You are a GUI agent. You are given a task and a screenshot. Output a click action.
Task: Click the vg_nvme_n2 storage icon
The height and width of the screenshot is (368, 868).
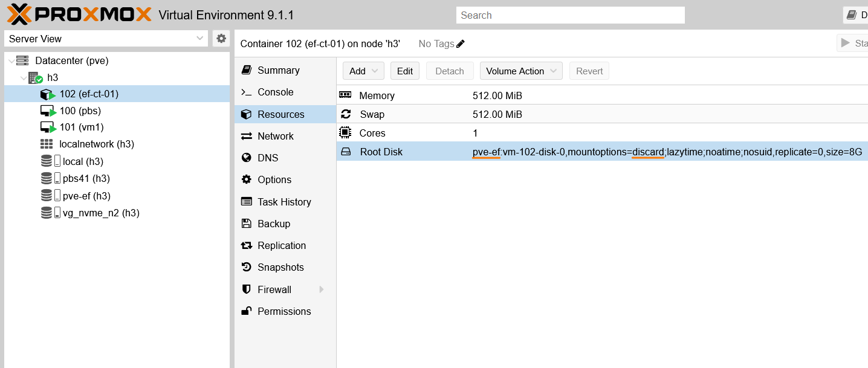50,213
